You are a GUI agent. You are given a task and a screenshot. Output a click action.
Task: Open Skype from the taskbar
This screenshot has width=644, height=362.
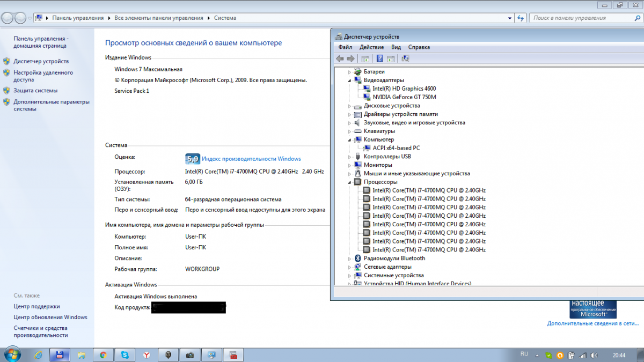[x=125, y=354]
